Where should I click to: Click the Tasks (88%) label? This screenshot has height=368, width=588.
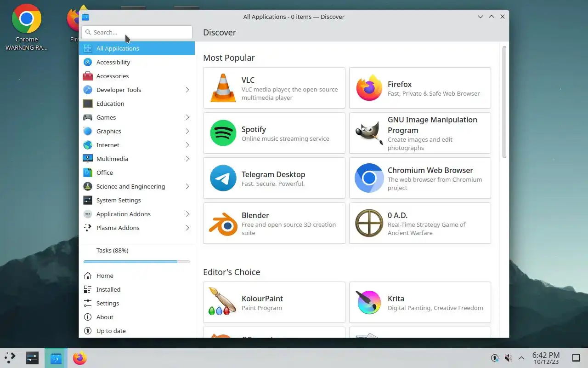point(113,250)
